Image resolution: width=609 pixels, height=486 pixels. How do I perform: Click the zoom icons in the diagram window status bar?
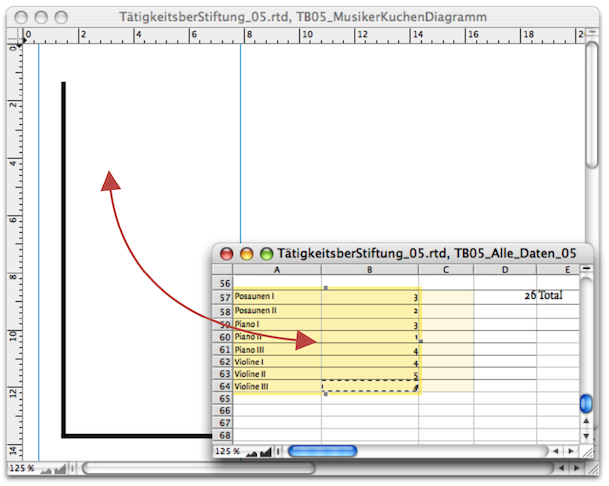point(55,468)
